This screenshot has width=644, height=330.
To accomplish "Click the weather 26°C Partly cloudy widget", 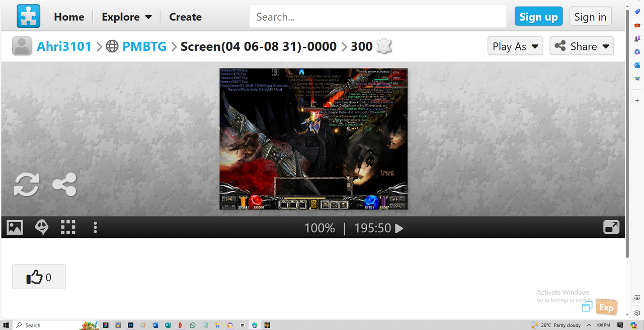I will click(555, 325).
